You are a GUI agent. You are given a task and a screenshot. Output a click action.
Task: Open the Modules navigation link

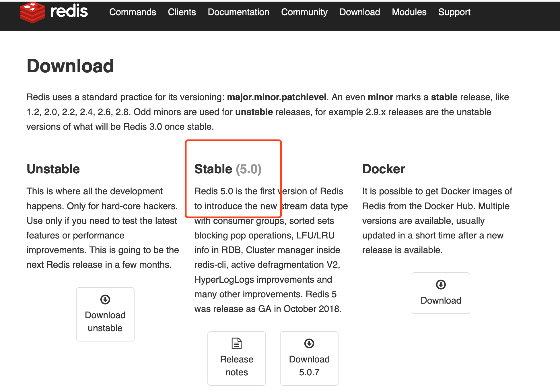tap(409, 12)
